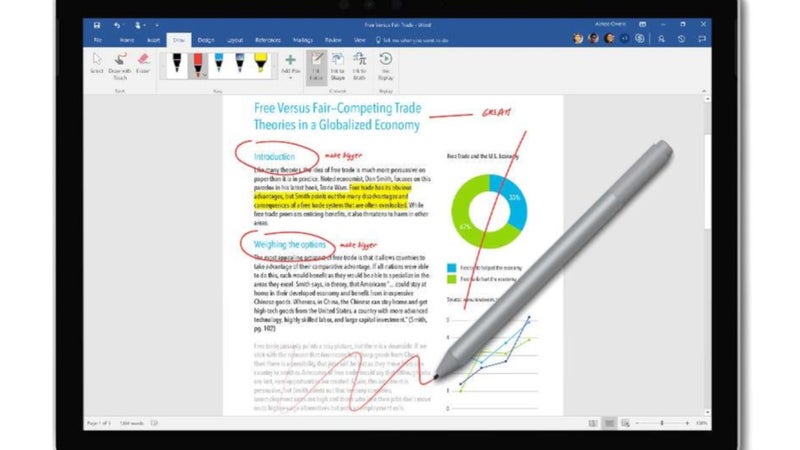The image size is (800, 450).
Task: Click the zoom percentage level
Action: point(702,423)
